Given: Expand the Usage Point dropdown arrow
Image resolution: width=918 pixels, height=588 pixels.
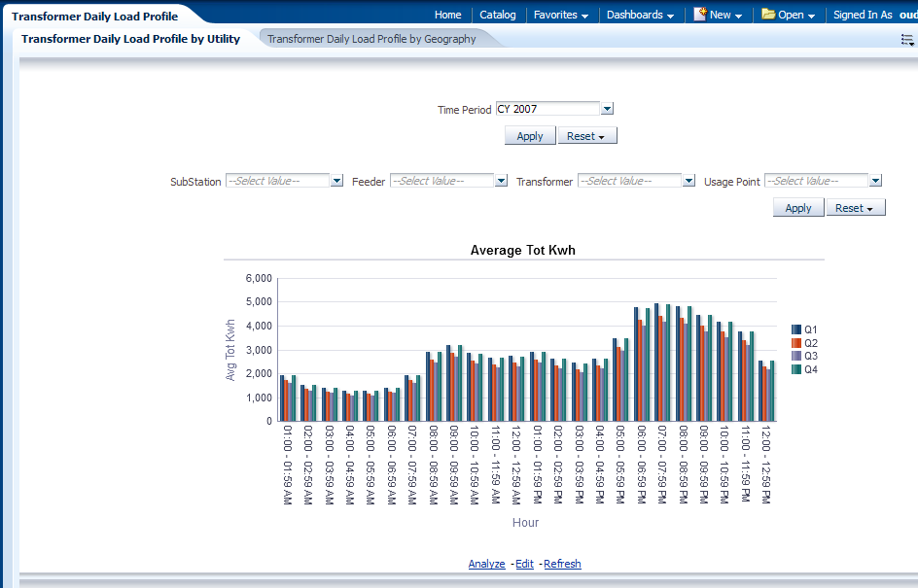Looking at the screenshot, I should click(x=875, y=181).
